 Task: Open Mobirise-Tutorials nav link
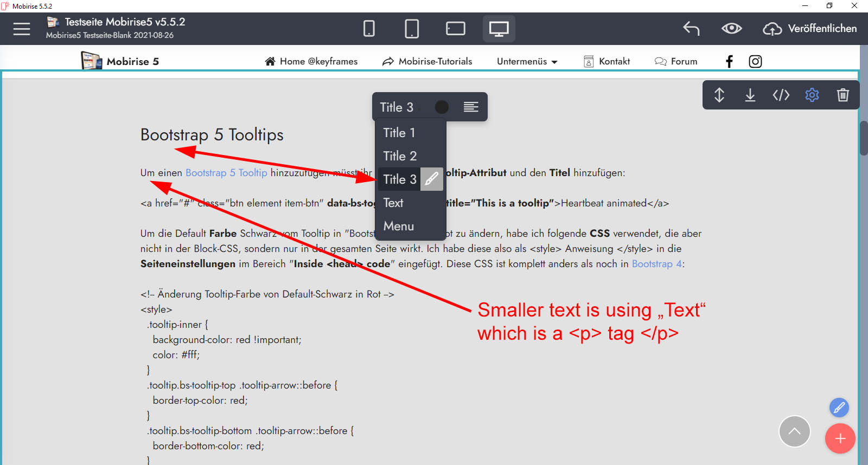pyautogui.click(x=427, y=61)
